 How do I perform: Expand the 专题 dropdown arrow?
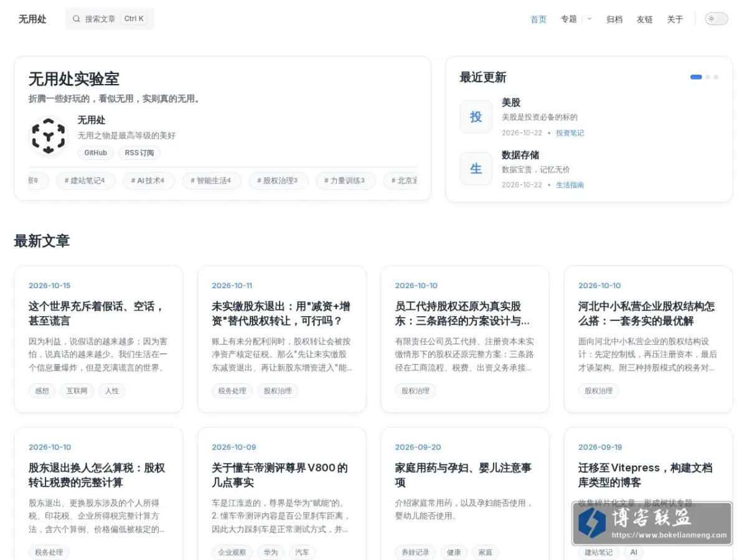(x=590, y=19)
